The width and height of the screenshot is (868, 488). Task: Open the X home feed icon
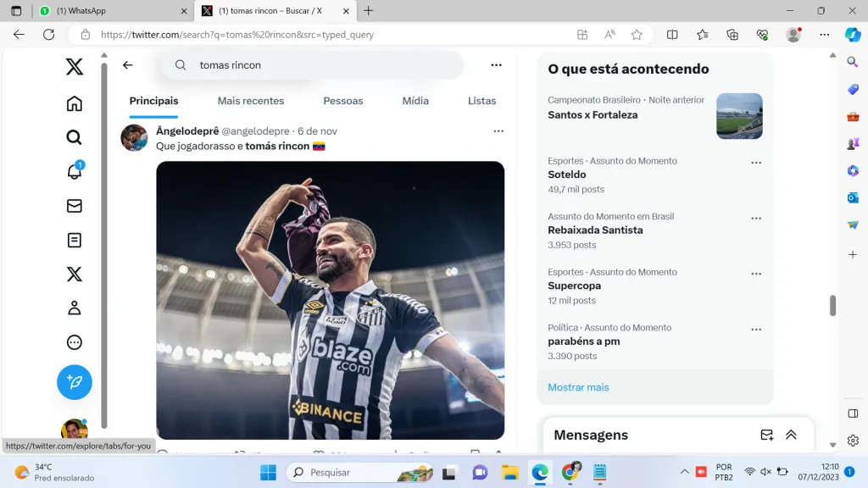pos(75,103)
